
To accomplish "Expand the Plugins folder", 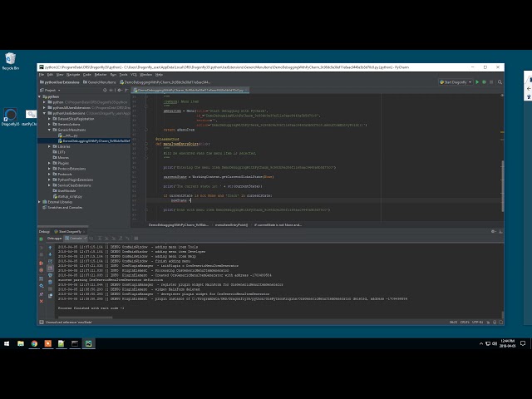I will 50,163.
